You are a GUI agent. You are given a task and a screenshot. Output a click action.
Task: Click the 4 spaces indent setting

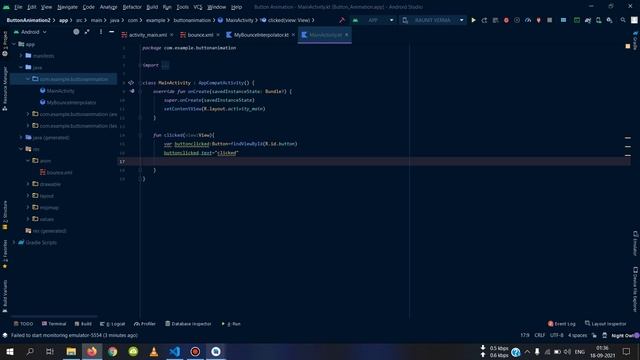tap(578, 335)
